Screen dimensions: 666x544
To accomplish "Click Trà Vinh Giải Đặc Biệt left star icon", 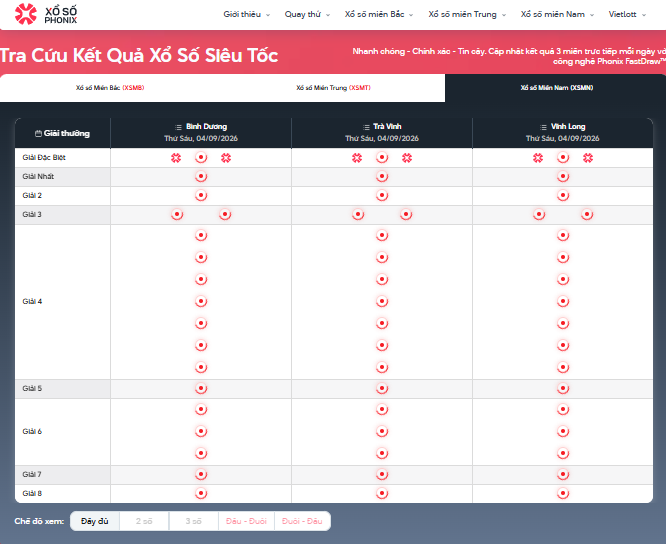I will 357,158.
